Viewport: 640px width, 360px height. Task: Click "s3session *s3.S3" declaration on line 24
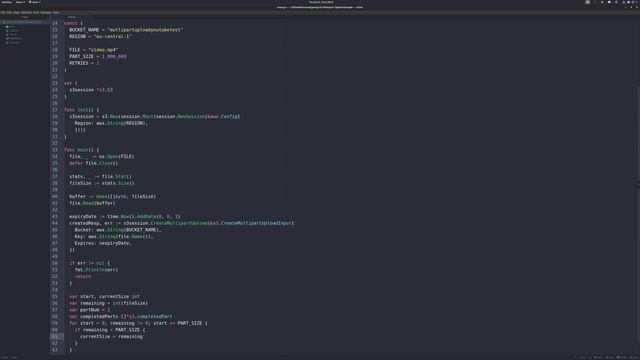coord(91,90)
